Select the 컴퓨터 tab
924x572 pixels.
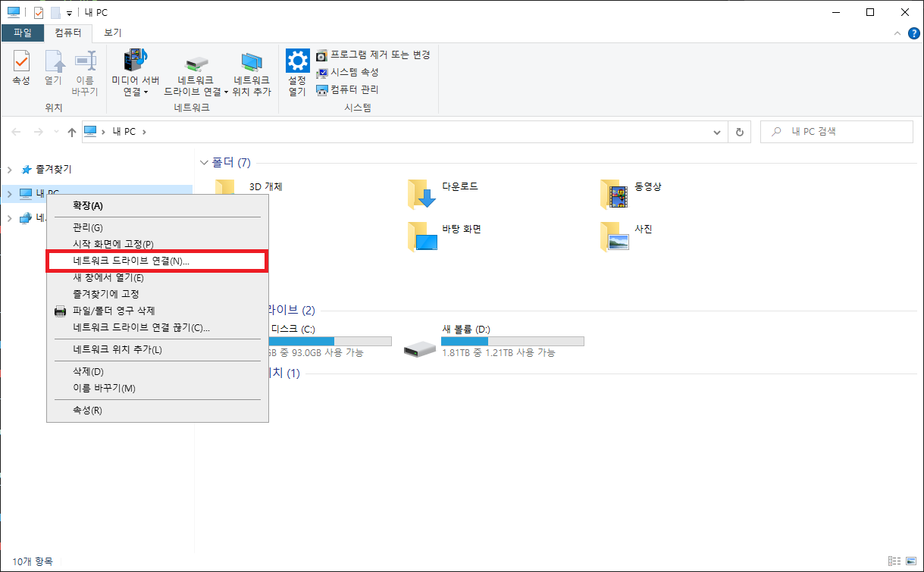(68, 33)
